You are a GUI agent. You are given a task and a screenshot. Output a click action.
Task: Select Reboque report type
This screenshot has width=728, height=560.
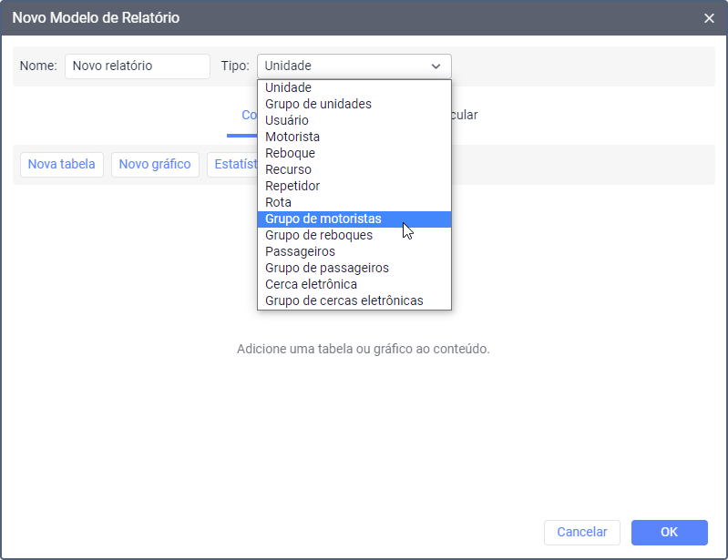pos(290,153)
